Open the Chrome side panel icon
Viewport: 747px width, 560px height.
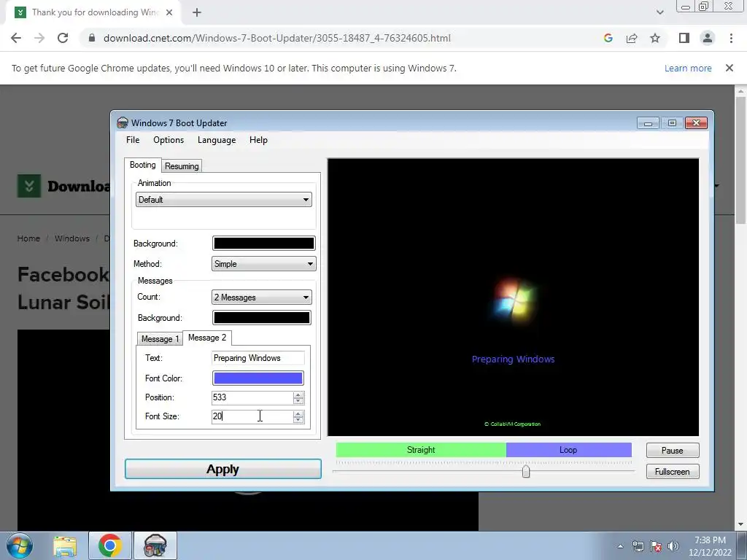point(684,38)
